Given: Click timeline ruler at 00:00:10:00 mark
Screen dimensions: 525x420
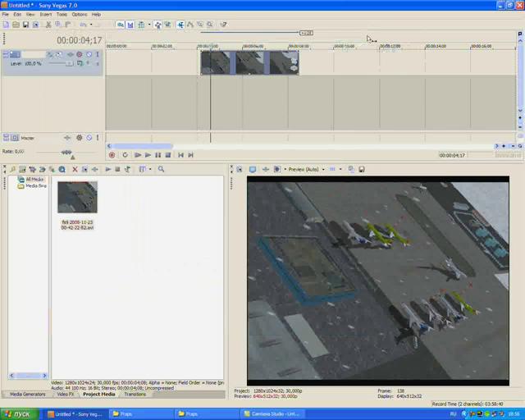Looking at the screenshot, I should coord(344,46).
